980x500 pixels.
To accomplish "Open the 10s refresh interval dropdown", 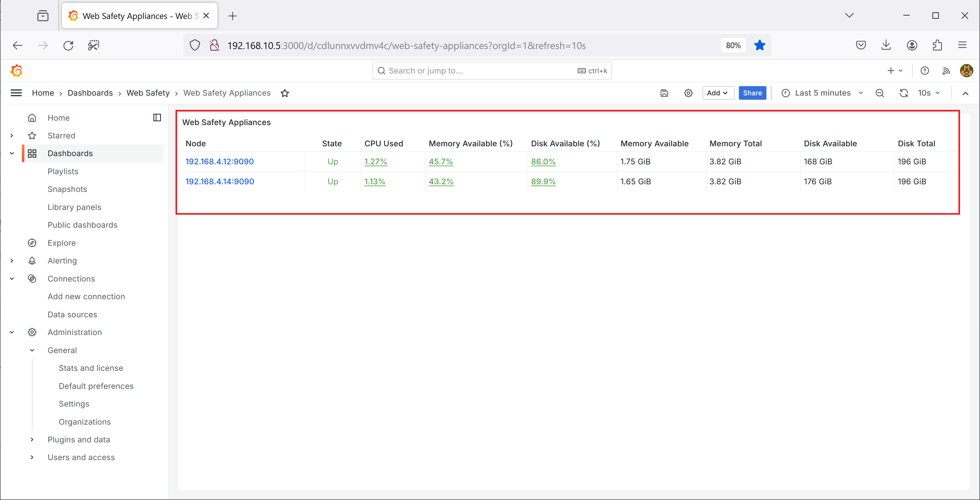I will click(x=929, y=93).
